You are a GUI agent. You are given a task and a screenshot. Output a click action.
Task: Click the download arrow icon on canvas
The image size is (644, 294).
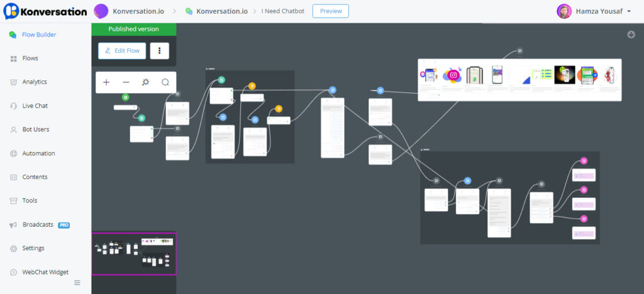click(x=631, y=35)
